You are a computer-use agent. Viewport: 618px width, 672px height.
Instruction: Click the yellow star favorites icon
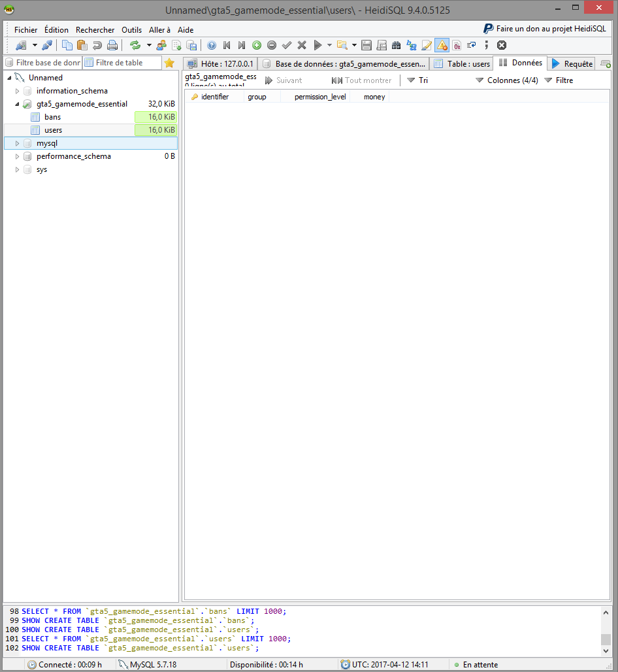pos(169,63)
